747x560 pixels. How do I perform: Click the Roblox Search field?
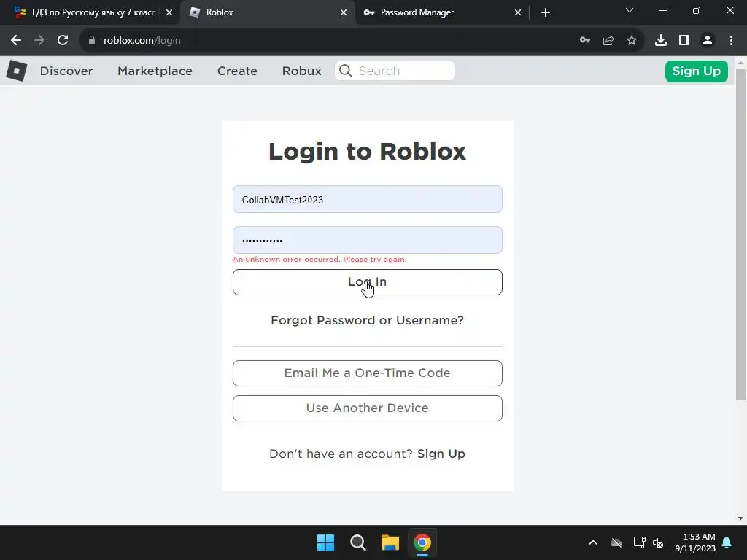point(395,71)
